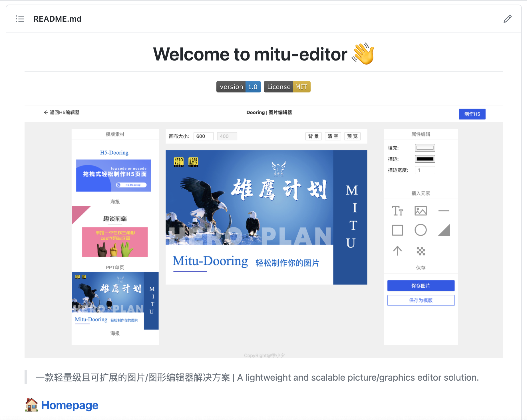Click the 背景 button
The width and height of the screenshot is (527, 420).
tap(313, 136)
